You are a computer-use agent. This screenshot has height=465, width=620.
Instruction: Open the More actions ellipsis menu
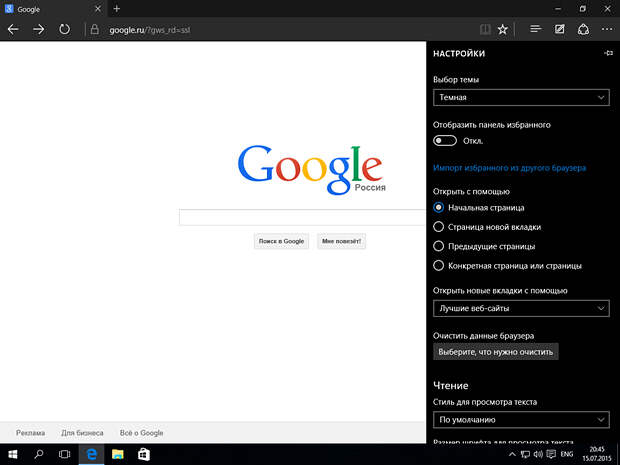point(607,29)
